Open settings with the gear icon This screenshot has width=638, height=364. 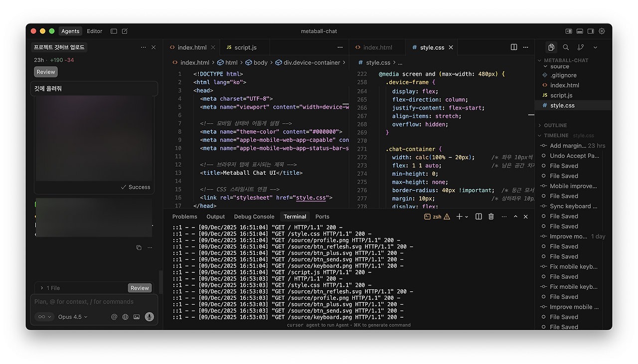coord(602,31)
